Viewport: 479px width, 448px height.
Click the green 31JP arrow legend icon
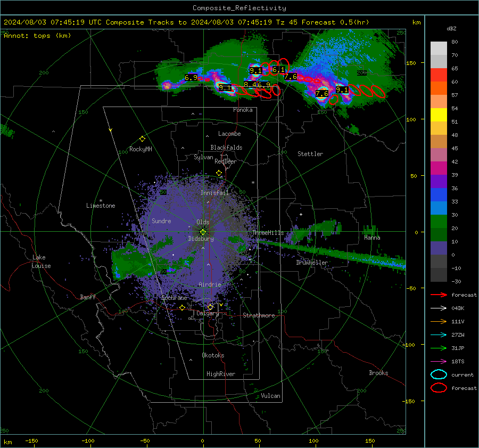(x=439, y=348)
